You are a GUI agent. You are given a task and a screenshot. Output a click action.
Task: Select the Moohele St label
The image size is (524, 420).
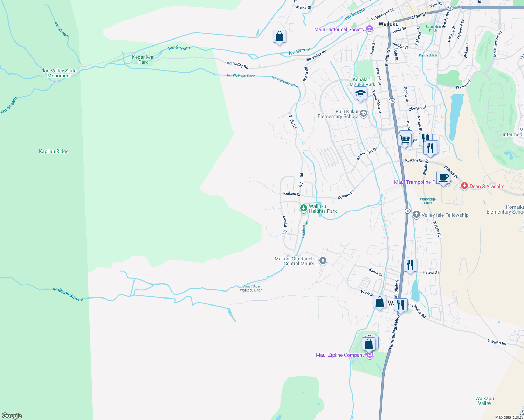coord(397,288)
